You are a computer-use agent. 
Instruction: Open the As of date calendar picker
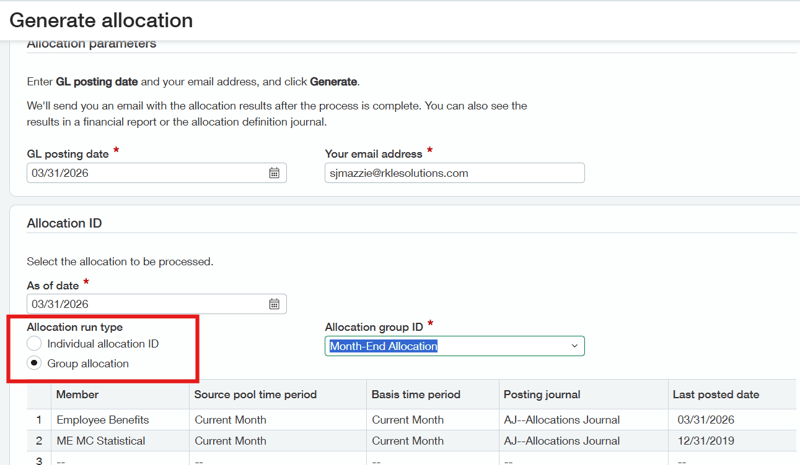274,304
